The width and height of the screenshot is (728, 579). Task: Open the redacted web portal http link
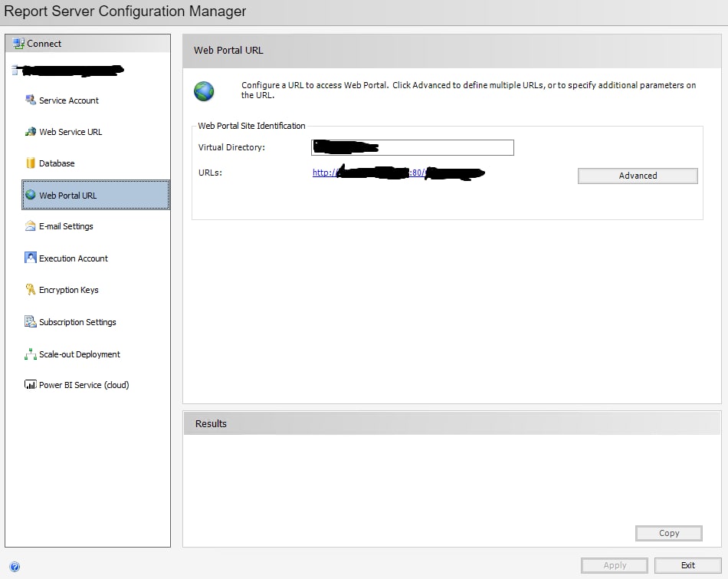pos(398,173)
